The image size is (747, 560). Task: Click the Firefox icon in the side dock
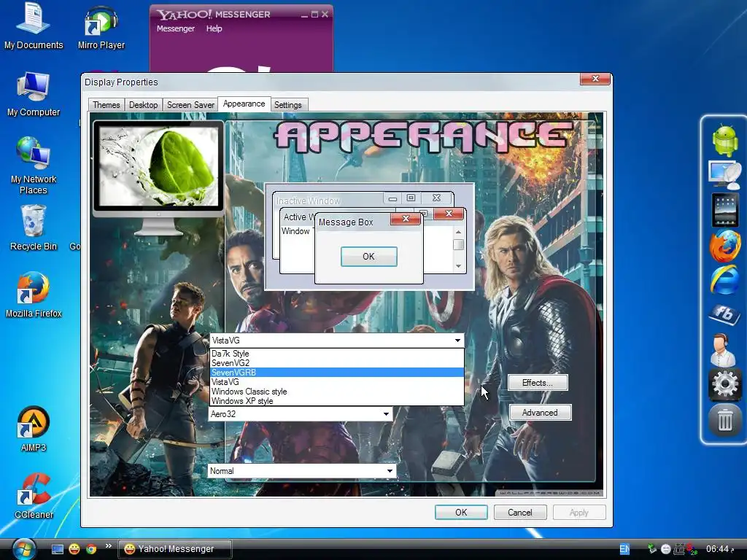(x=724, y=246)
